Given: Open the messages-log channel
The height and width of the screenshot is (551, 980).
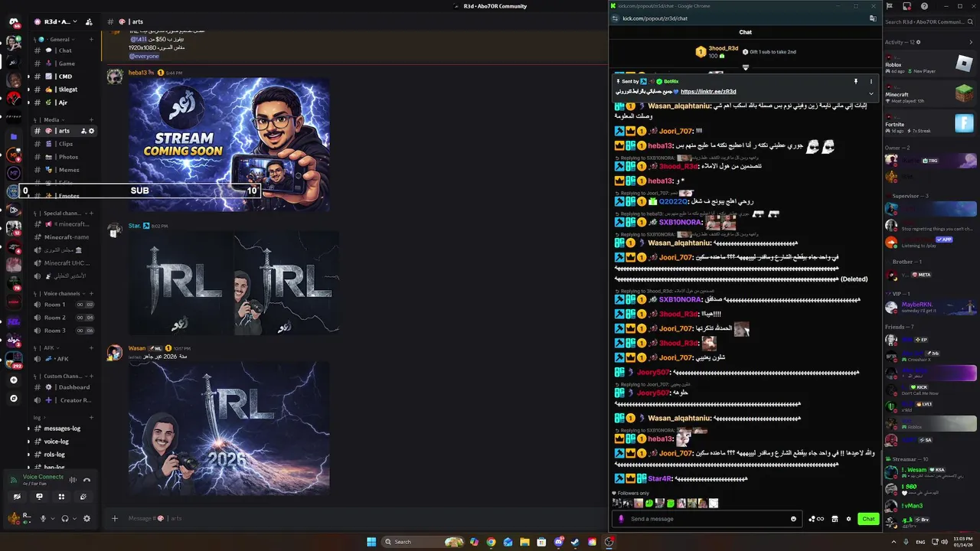Looking at the screenshot, I should (64, 429).
